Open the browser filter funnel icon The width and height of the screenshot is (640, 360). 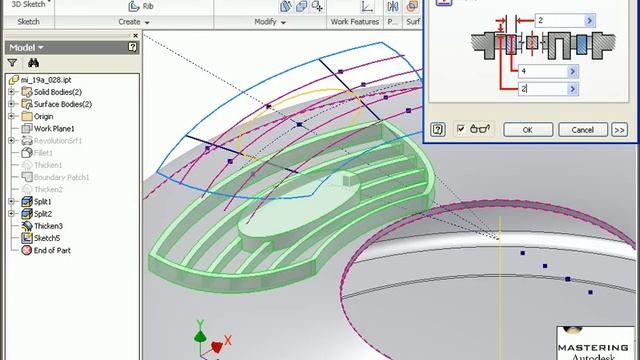(x=12, y=63)
